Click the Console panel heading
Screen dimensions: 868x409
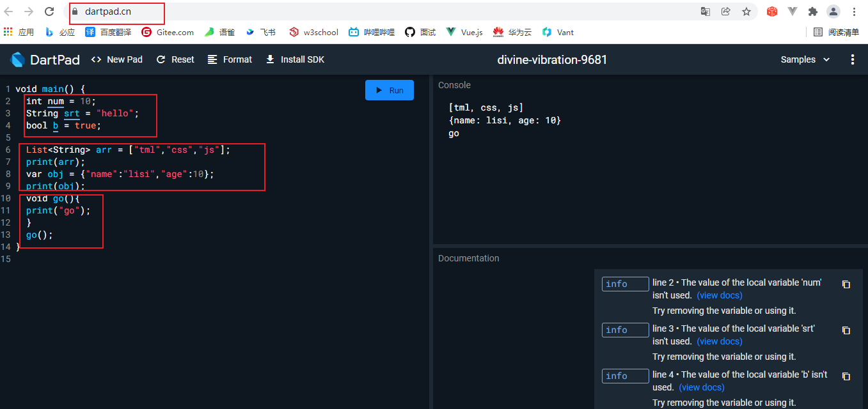[x=454, y=85]
